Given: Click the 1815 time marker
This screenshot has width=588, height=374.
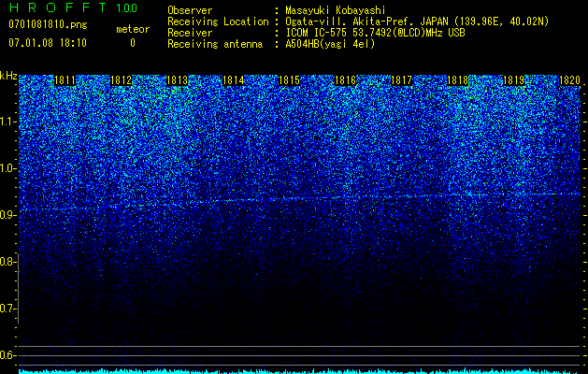Looking at the screenshot, I should (289, 80).
